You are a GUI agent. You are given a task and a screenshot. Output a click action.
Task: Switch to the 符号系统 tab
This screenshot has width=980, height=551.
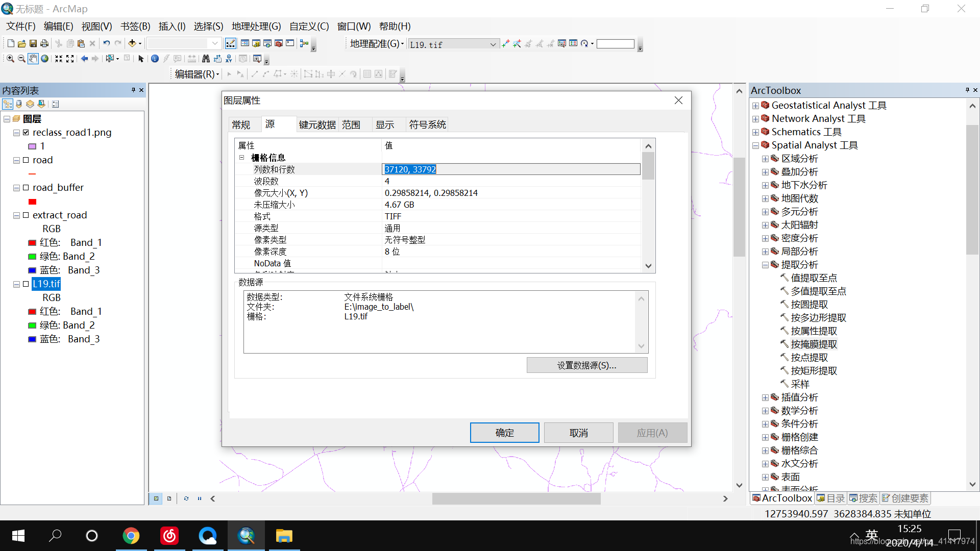[x=427, y=124]
